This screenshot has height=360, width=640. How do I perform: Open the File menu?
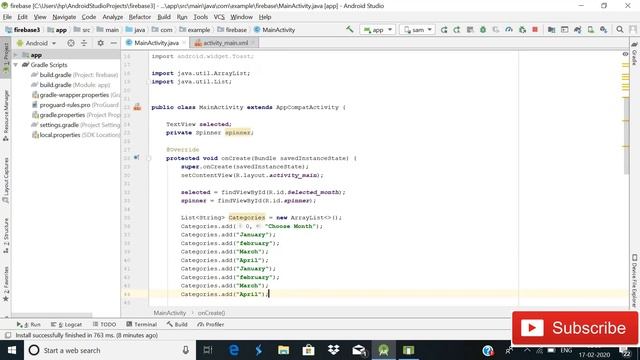pyautogui.click(x=7, y=17)
